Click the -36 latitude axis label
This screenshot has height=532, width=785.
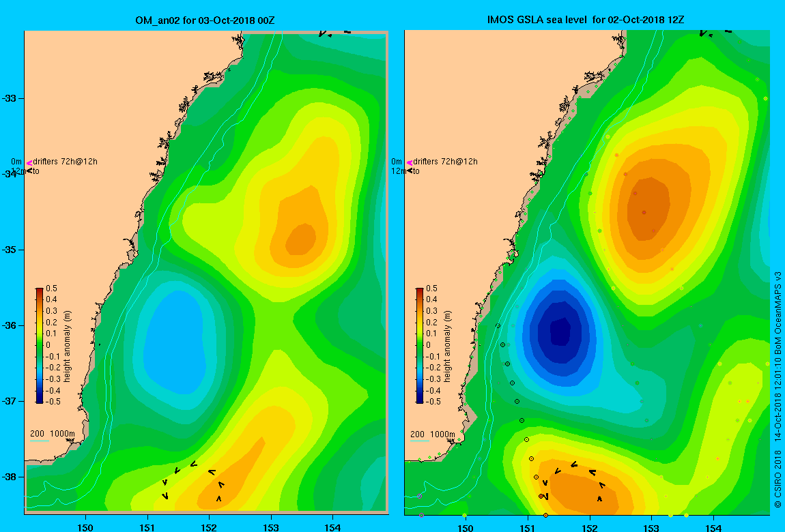[x=9, y=325]
